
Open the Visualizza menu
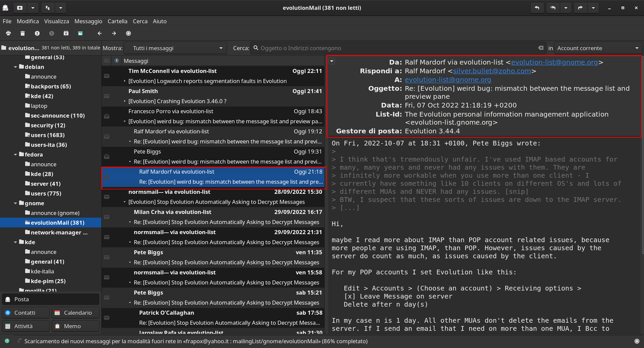point(56,21)
